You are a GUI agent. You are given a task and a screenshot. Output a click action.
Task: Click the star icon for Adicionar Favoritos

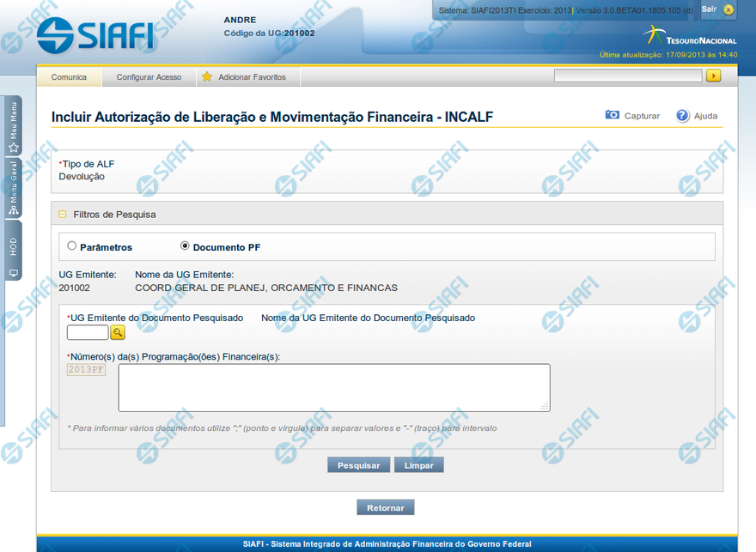207,77
